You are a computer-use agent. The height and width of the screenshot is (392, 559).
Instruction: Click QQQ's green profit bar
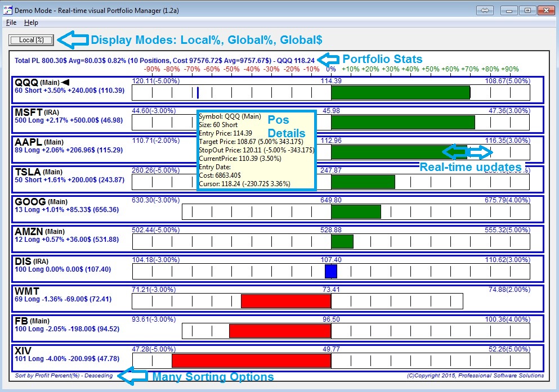coord(401,93)
